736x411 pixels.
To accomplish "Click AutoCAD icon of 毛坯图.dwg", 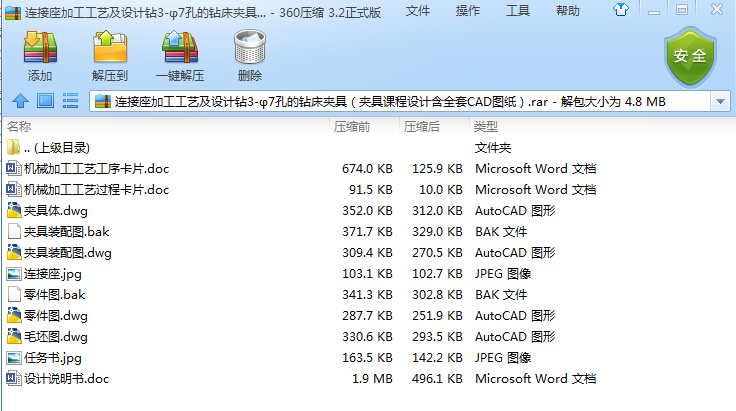I will [14, 336].
